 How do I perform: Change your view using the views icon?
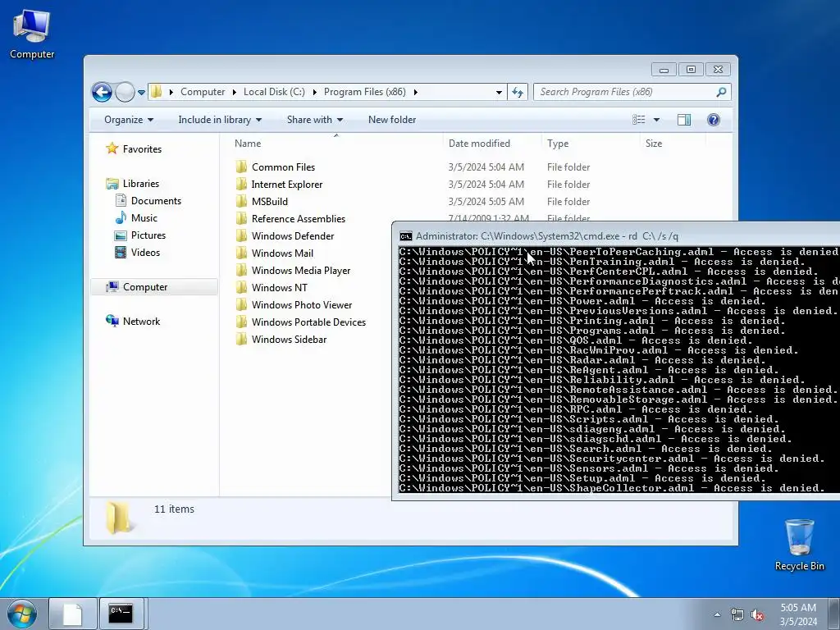click(638, 120)
